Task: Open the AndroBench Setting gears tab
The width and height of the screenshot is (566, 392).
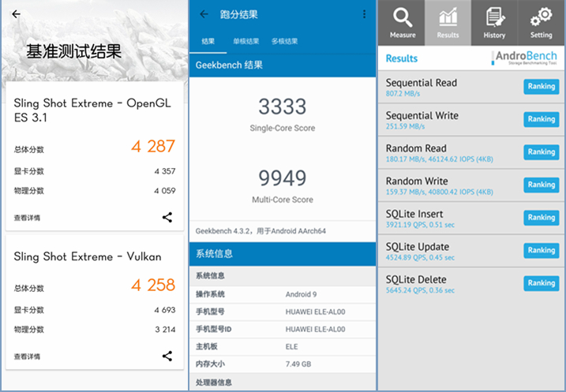Action: coord(541,23)
